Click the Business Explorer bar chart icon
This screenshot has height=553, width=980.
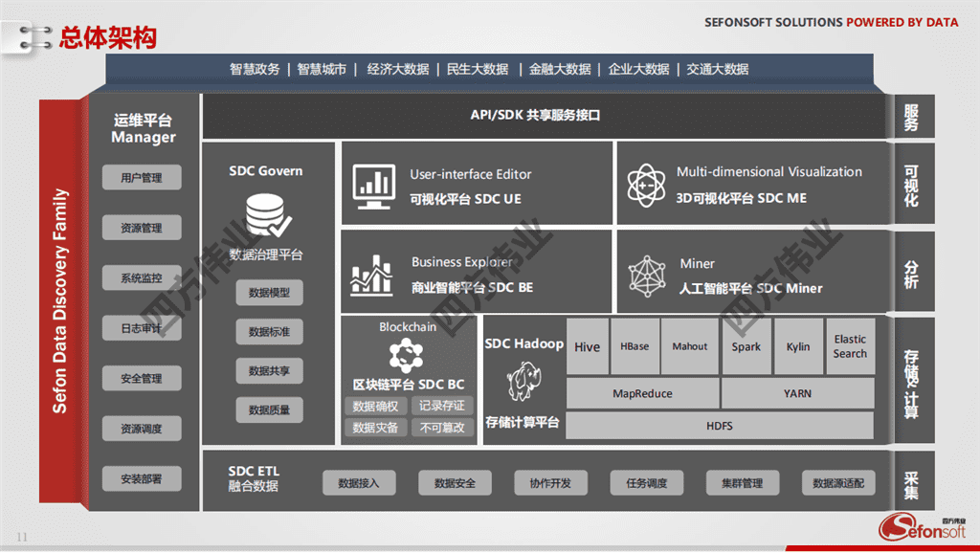point(372,275)
